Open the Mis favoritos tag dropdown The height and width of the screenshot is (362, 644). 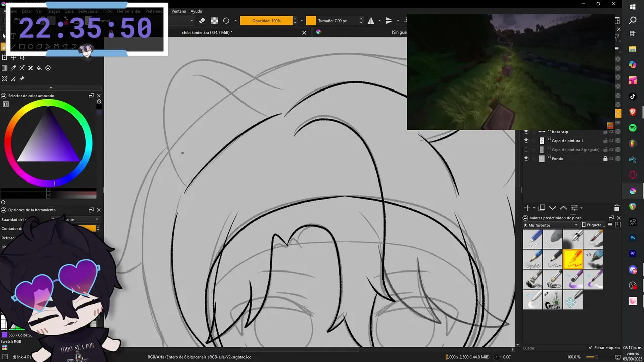pos(551,225)
